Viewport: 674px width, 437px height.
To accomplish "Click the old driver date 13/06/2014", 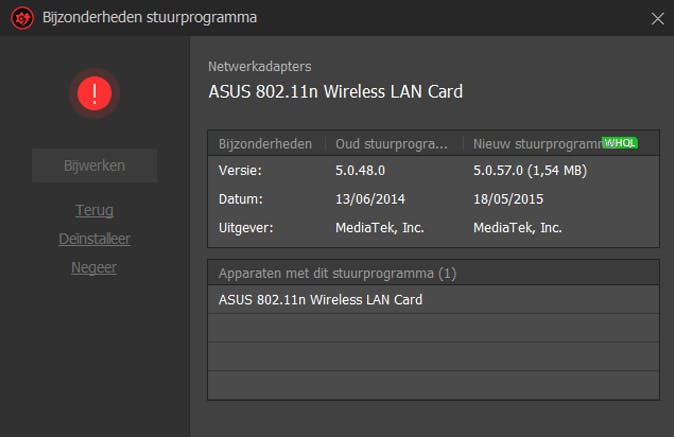I will click(371, 199).
